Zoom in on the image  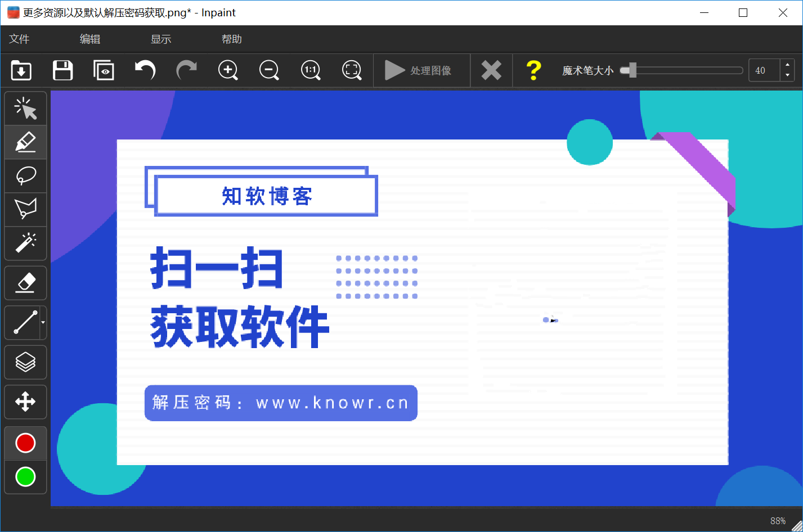click(228, 70)
